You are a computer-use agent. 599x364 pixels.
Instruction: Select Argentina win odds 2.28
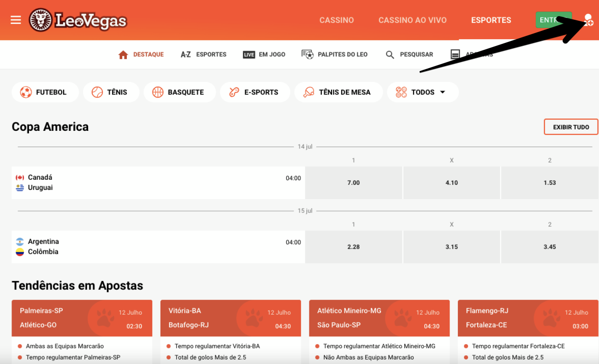click(354, 247)
